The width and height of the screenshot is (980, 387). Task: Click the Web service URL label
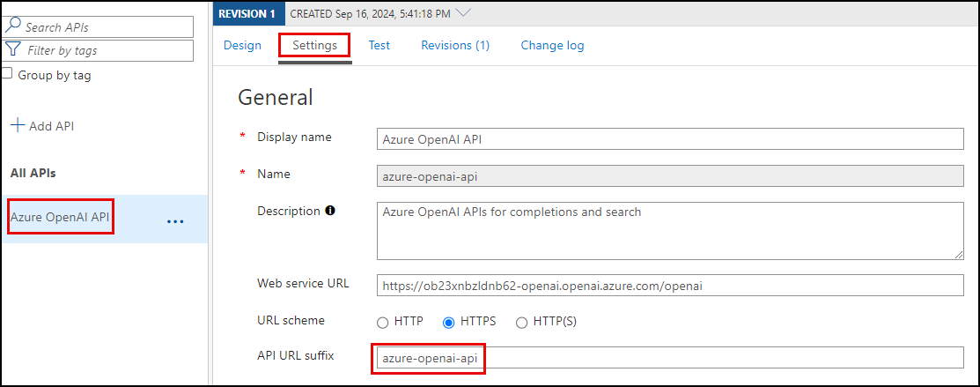coord(303,282)
